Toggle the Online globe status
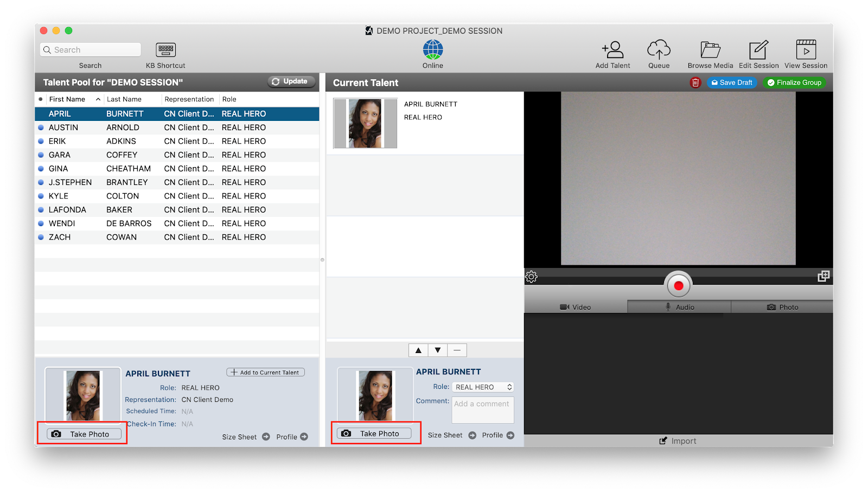The height and width of the screenshot is (493, 868). [x=433, y=50]
